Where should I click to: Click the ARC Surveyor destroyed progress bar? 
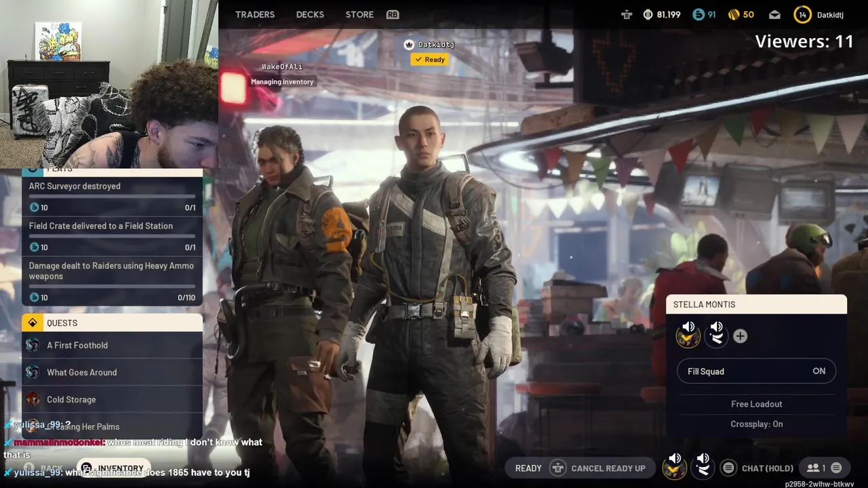pos(112,197)
